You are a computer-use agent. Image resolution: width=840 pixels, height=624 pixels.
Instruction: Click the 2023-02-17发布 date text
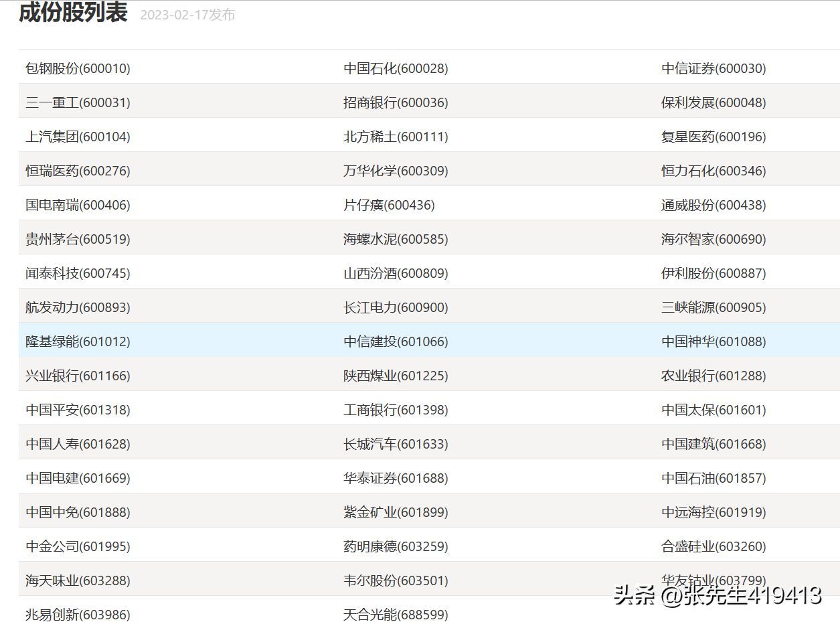187,15
